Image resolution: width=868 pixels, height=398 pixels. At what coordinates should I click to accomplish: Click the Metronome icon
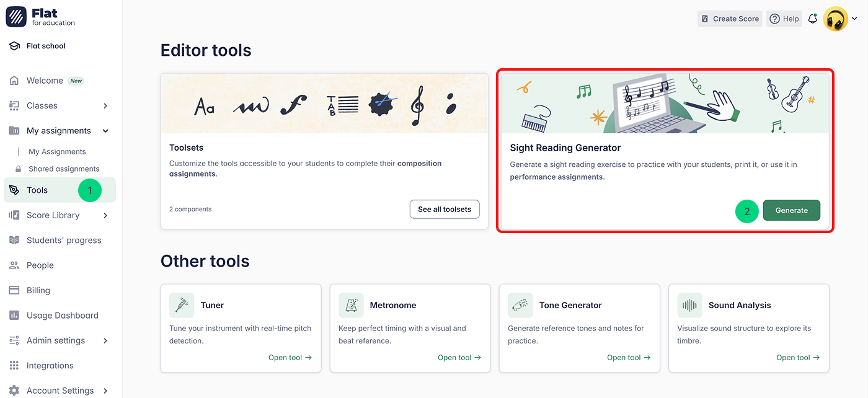click(351, 305)
